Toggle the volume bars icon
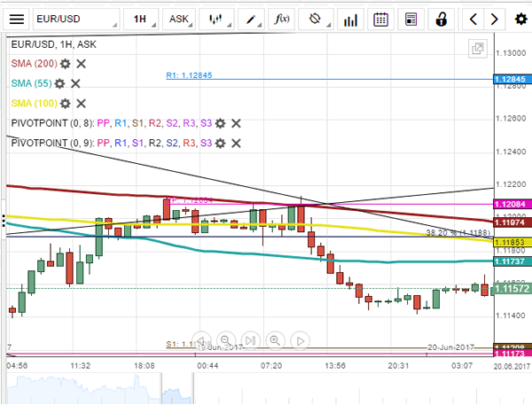 pos(350,19)
